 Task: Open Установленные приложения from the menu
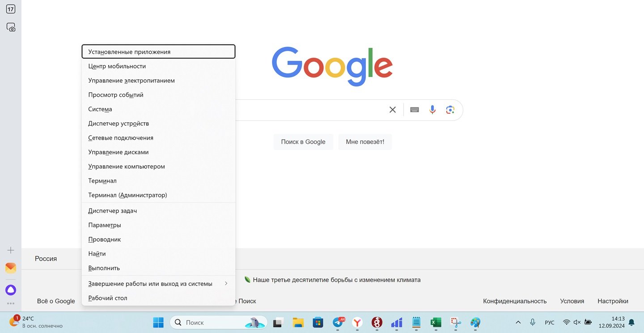pyautogui.click(x=158, y=51)
